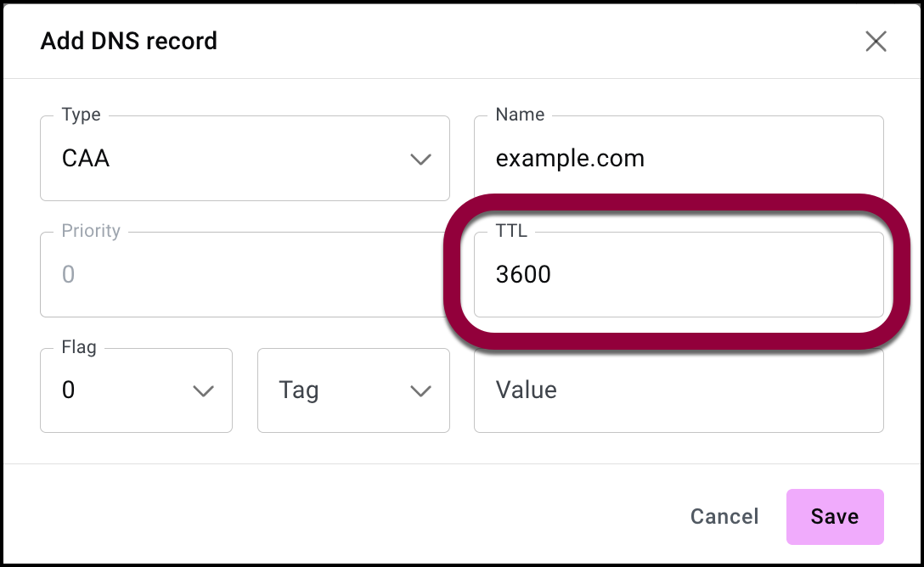Focus the Name field containing example.com
This screenshot has width=924, height=567.
678,159
